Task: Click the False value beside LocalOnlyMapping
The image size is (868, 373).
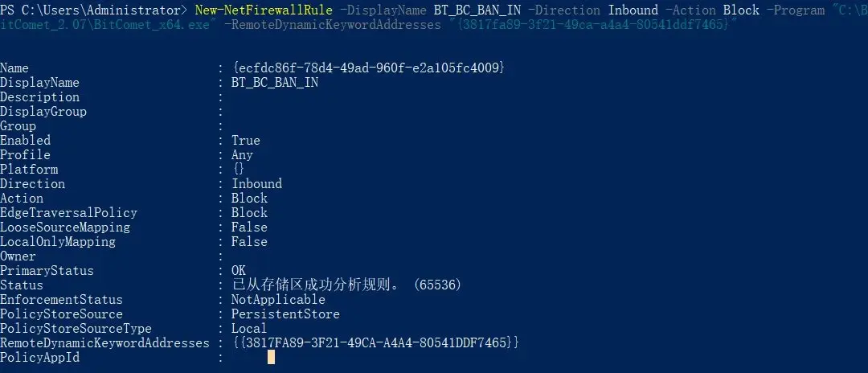Action: 249,242
